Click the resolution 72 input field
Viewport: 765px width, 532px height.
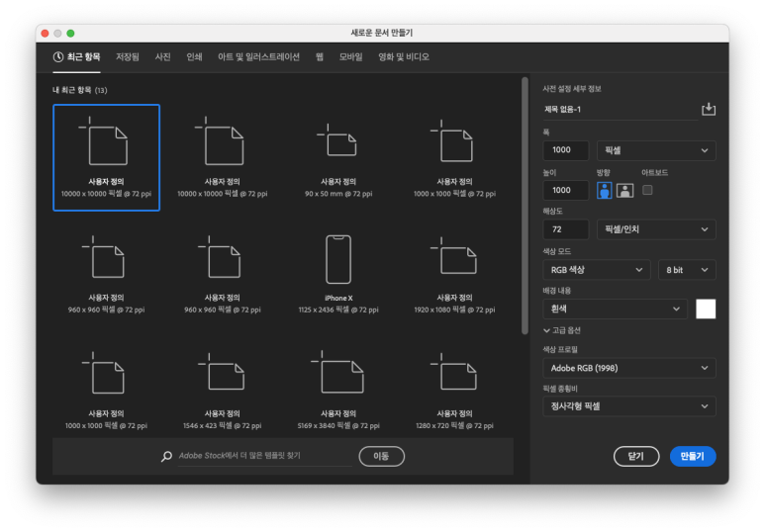pyautogui.click(x=566, y=229)
